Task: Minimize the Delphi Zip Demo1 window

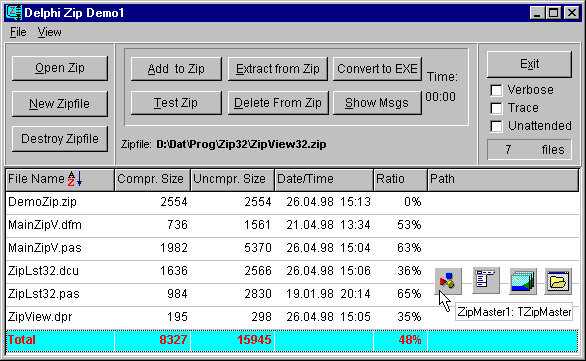Action: (x=537, y=13)
